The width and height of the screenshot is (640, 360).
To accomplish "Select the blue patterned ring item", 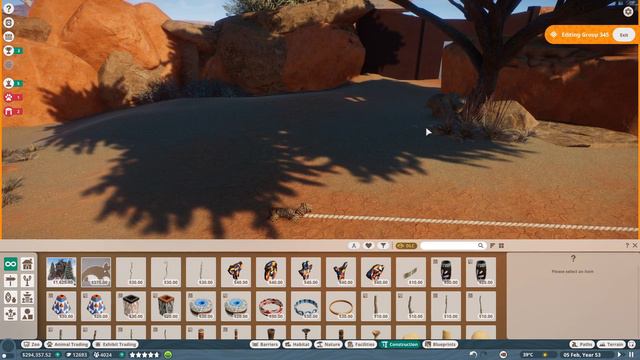I will [x=306, y=306].
